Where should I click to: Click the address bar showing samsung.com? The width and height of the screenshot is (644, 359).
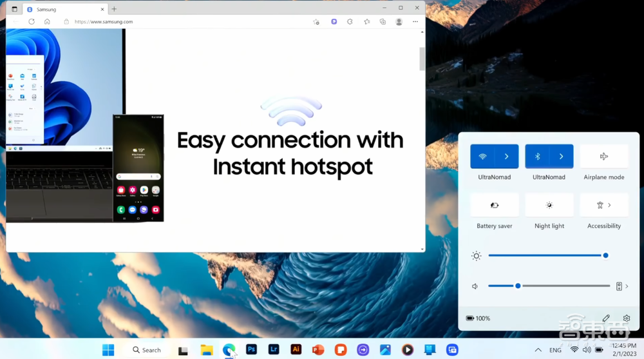point(187,22)
